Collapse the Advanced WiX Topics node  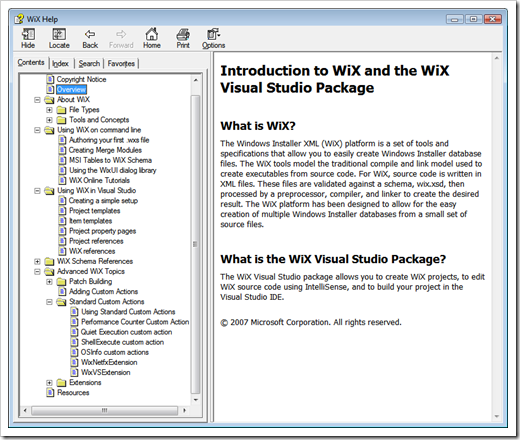37,271
